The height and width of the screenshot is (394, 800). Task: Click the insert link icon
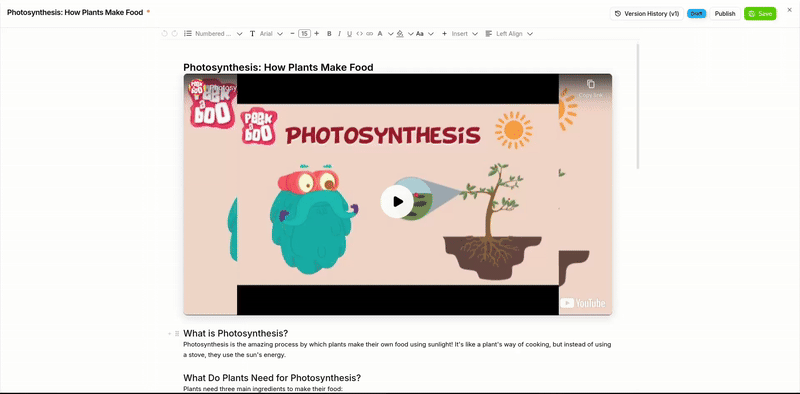pyautogui.click(x=369, y=34)
